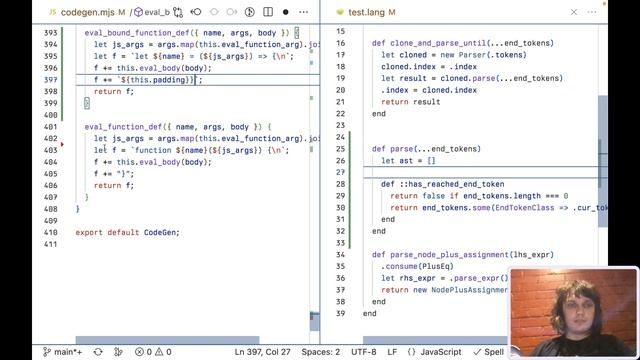
Task: Click eval_function_def on line 401
Action: point(123,127)
